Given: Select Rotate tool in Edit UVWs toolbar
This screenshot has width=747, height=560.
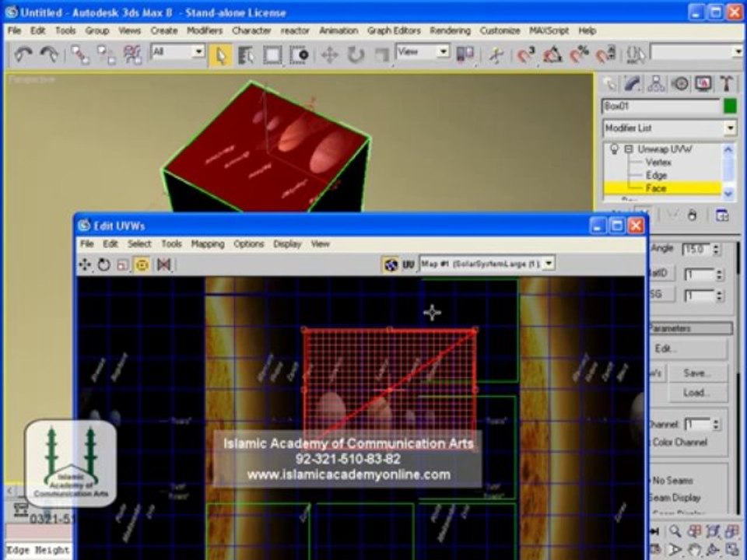Looking at the screenshot, I should coord(103,264).
